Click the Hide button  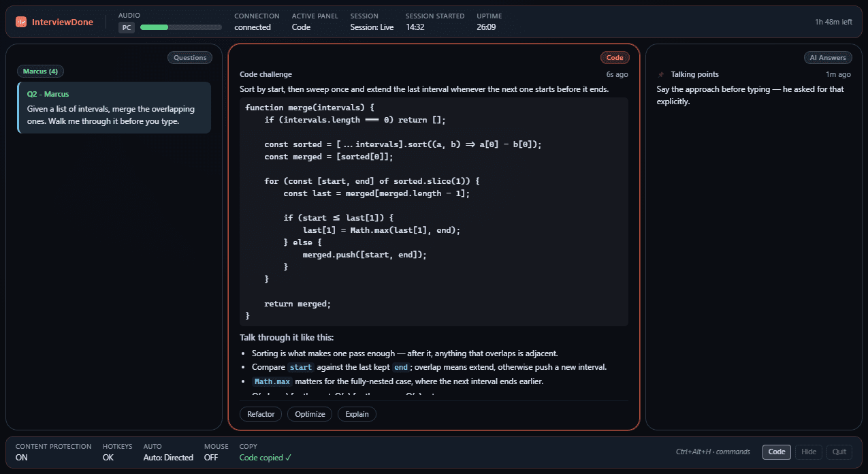pos(809,452)
